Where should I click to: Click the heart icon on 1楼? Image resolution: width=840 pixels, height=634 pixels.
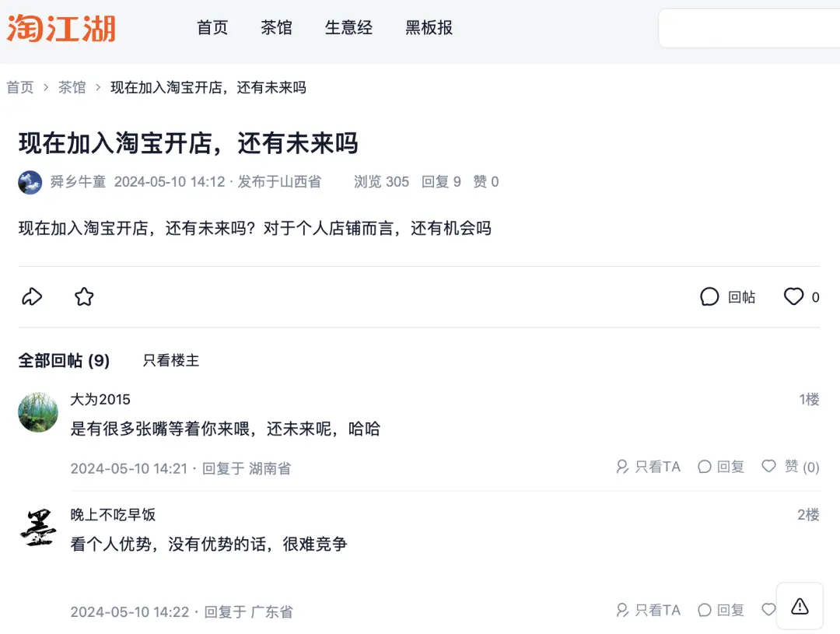click(768, 466)
